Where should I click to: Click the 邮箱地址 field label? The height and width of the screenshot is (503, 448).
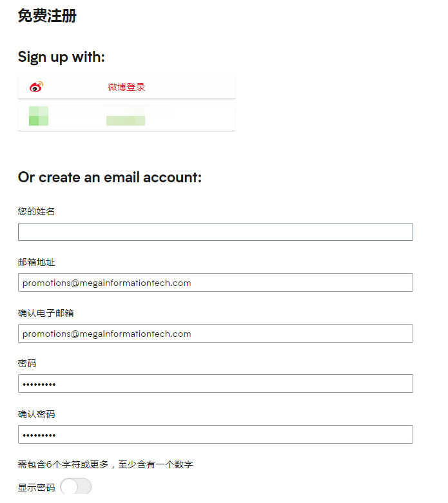36,262
